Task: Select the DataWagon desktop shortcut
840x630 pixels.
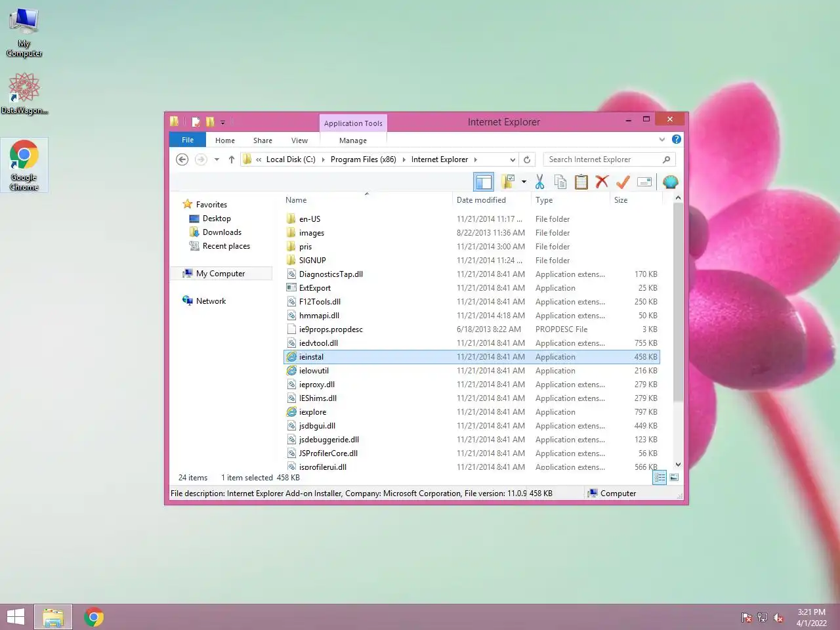Action: tap(24, 93)
